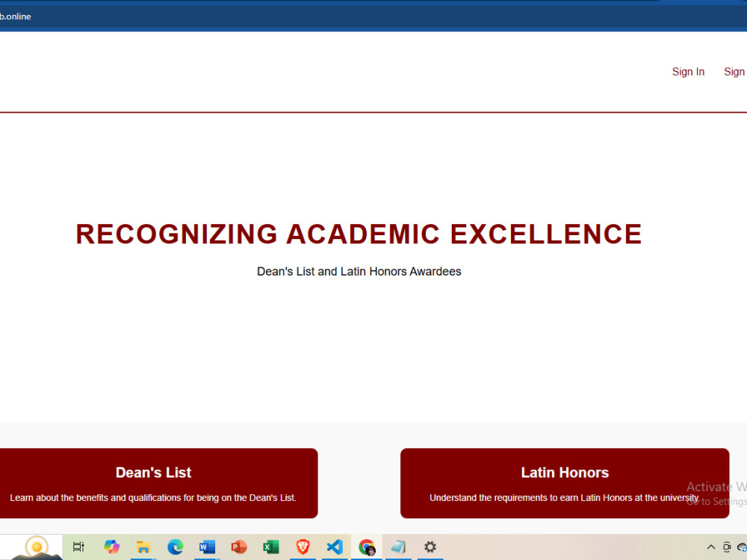Open Microsoft Edge from the taskbar
This screenshot has width=747, height=560.
coord(176,547)
